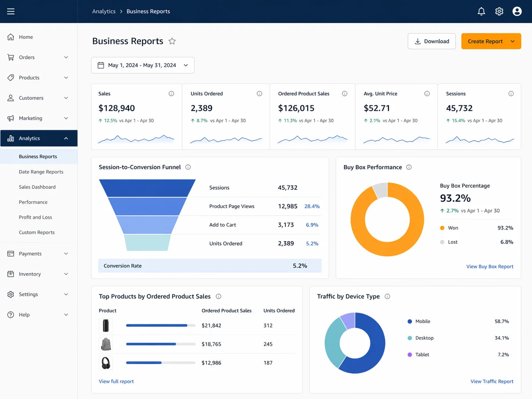The width and height of the screenshot is (532, 399).
Task: Click the Payments card icon
Action: (11, 254)
